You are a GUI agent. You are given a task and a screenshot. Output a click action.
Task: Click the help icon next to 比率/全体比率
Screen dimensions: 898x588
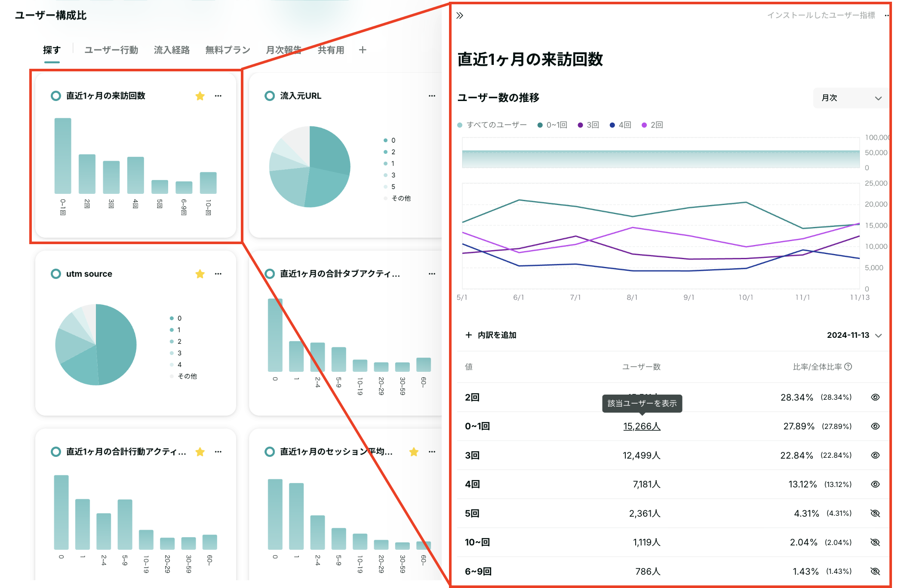click(848, 367)
